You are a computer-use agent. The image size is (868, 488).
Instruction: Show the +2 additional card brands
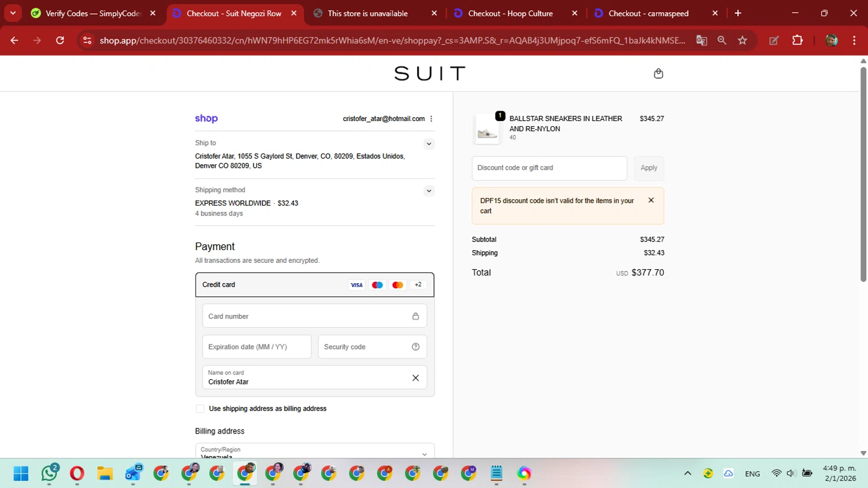point(418,285)
